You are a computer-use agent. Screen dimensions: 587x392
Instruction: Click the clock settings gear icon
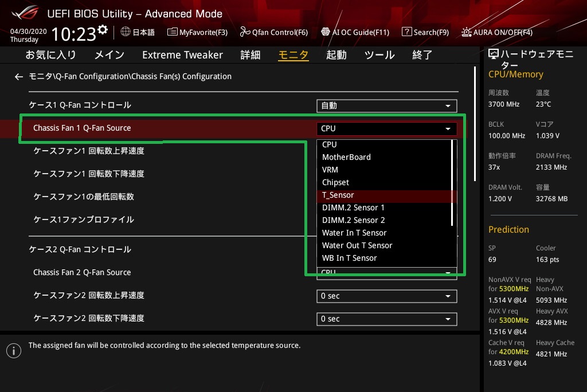(103, 30)
